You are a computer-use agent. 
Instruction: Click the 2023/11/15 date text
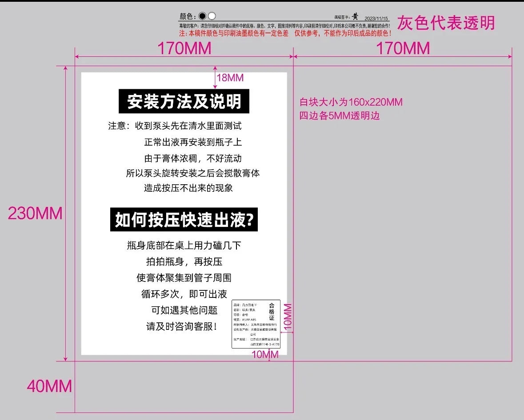tap(377, 18)
